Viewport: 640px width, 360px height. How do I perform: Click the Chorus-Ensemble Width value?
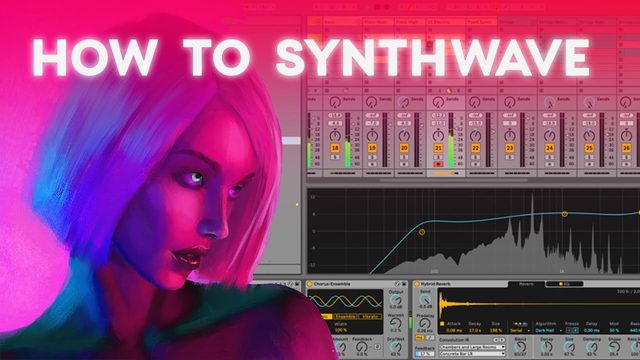pos(340,330)
